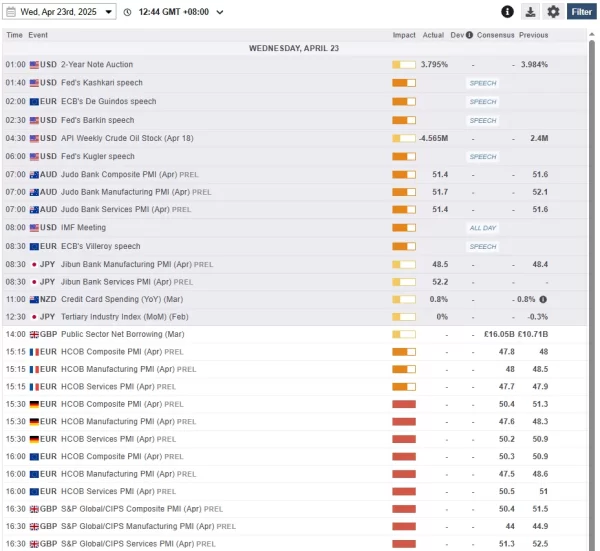
Task: Click the vertical scrollbar thumb
Action: point(592,295)
